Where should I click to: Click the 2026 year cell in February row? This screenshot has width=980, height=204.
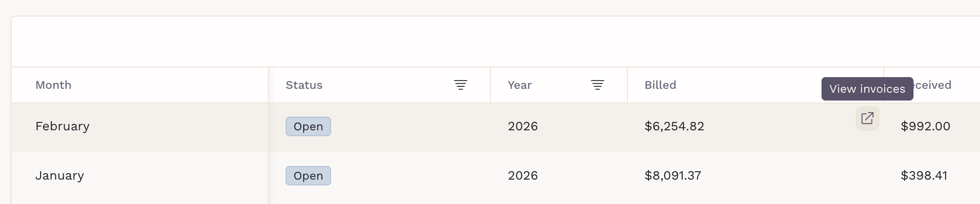(523, 126)
